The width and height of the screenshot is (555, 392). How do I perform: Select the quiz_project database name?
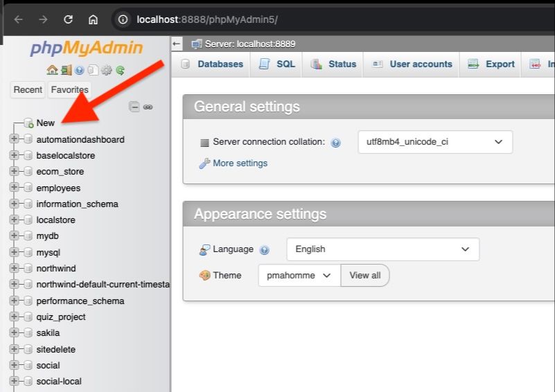pyautogui.click(x=61, y=317)
